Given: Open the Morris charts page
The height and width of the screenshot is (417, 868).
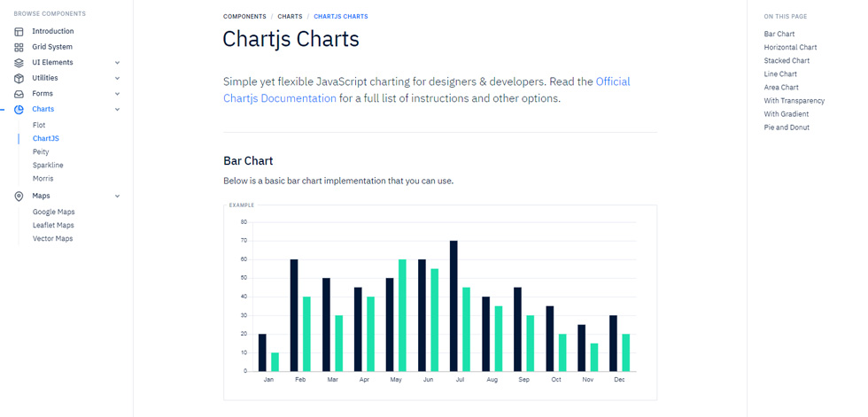Looking at the screenshot, I should pyautogui.click(x=43, y=179).
